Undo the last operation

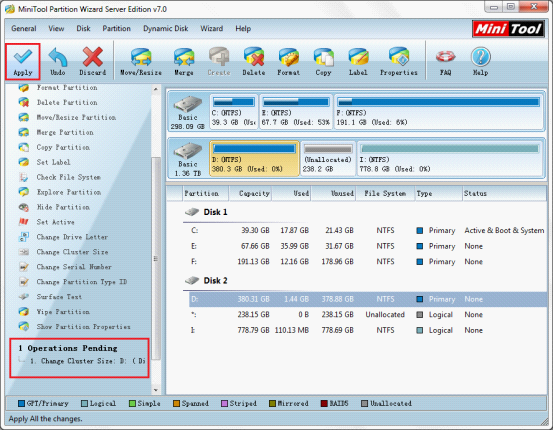[58, 62]
